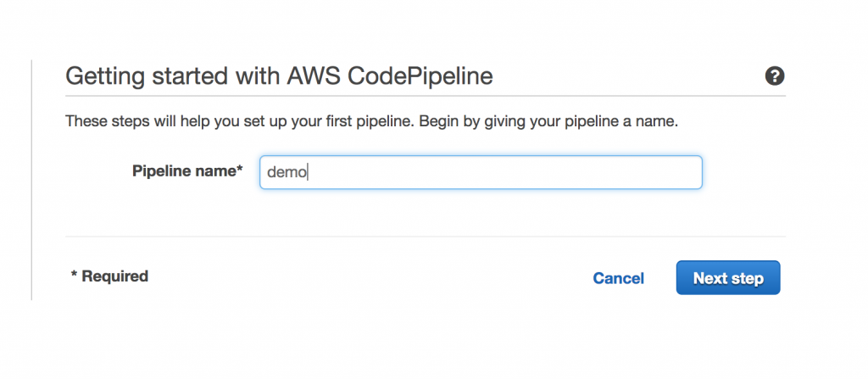The height and width of the screenshot is (379, 868).
Task: Click the text 'demo' in the name field
Action: click(287, 172)
